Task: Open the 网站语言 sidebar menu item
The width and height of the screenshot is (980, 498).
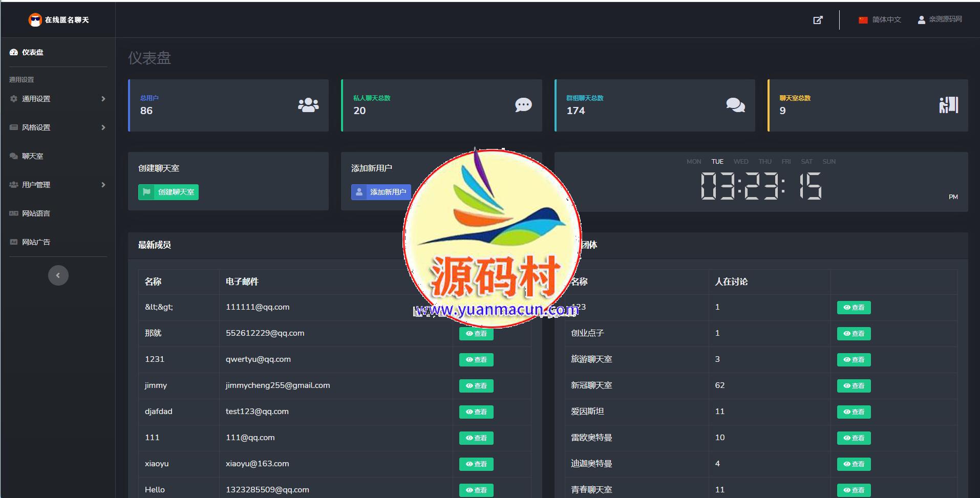Action: pyautogui.click(x=36, y=213)
